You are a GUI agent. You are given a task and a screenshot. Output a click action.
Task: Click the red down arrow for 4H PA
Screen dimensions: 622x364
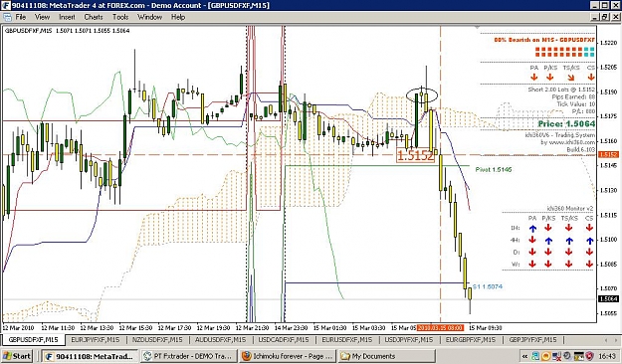point(532,240)
